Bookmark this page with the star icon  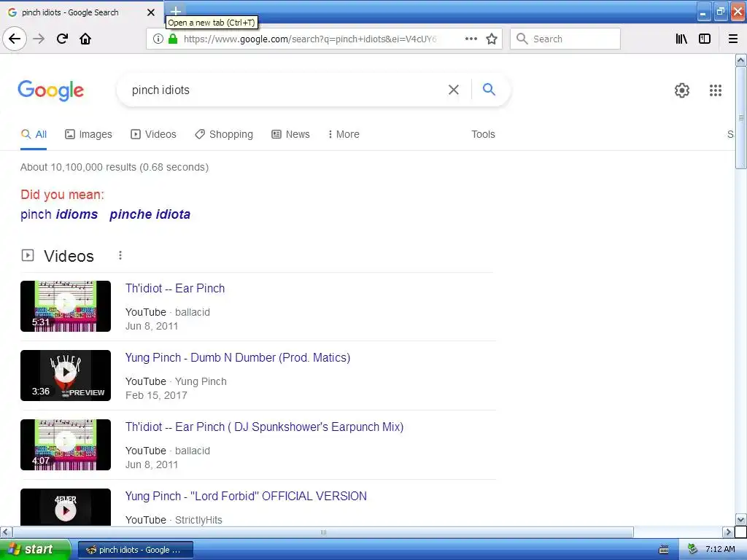click(x=492, y=39)
